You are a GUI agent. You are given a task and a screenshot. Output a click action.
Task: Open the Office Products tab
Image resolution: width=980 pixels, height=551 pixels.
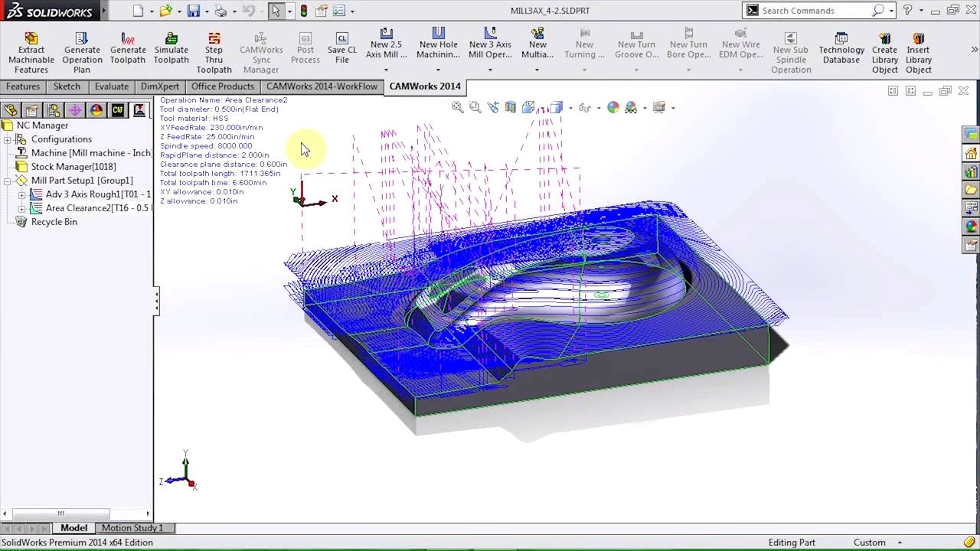(223, 86)
